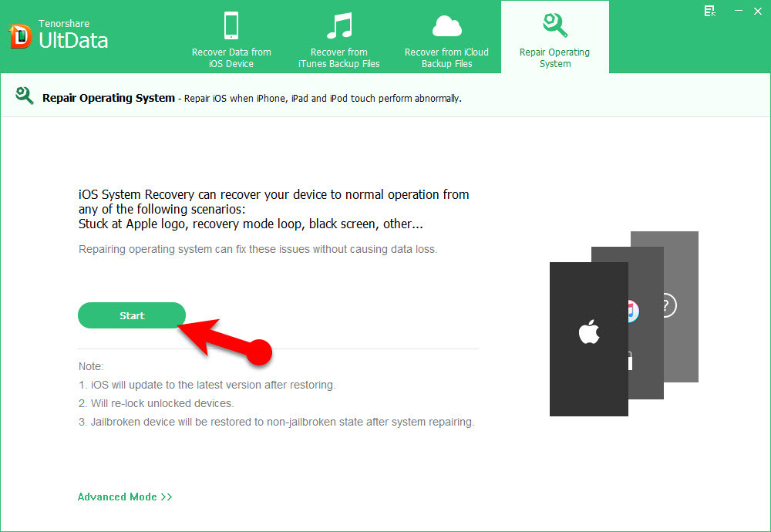This screenshot has width=771, height=532.
Task: Click the 'Repair Operating System' heading text
Action: coord(108,98)
